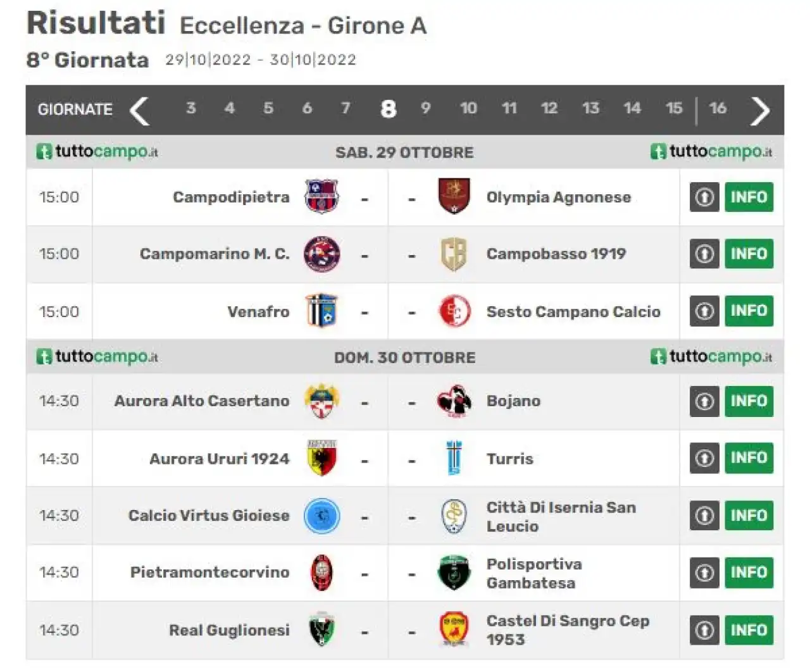810x672 pixels.
Task: Go to previous giornate with left chevron
Action: coord(139,111)
